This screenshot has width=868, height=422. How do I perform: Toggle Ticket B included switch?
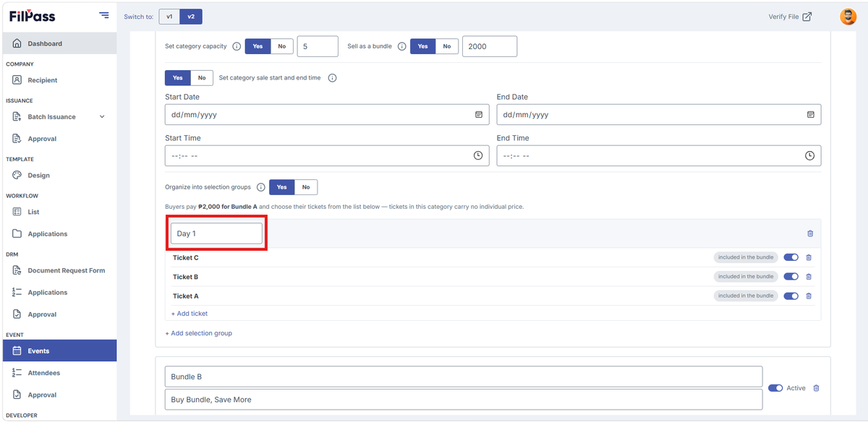tap(791, 277)
